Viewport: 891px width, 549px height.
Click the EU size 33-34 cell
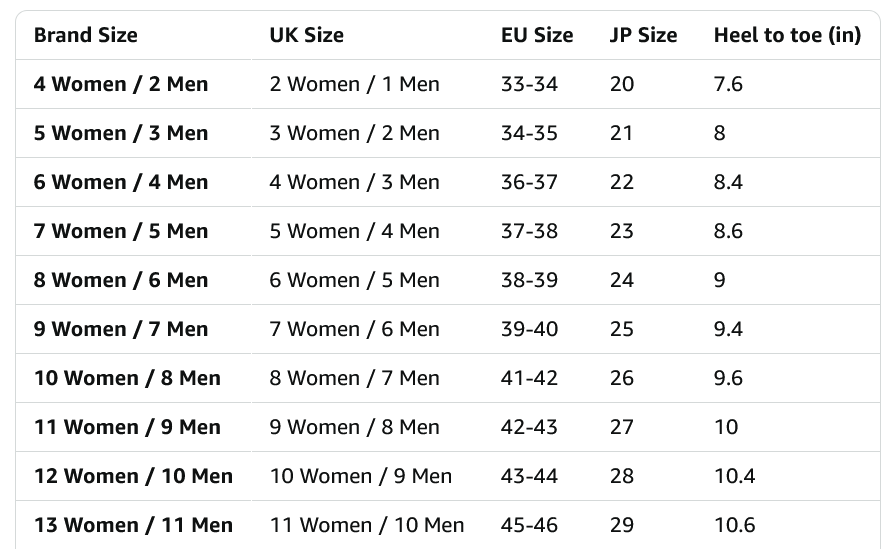coord(529,84)
